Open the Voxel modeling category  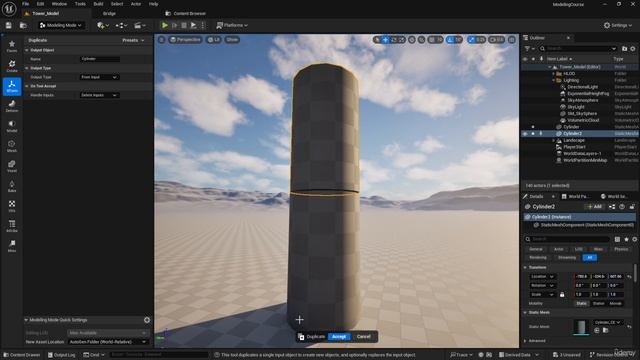[12, 166]
